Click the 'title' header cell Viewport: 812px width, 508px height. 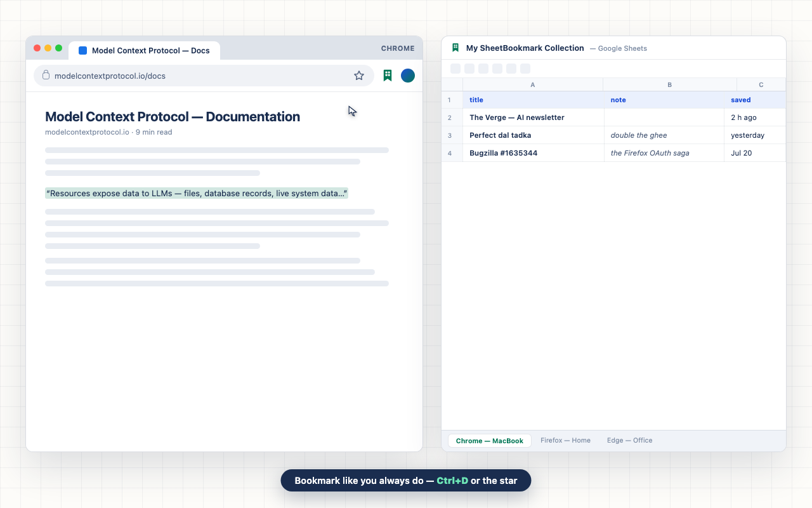tap(534, 100)
